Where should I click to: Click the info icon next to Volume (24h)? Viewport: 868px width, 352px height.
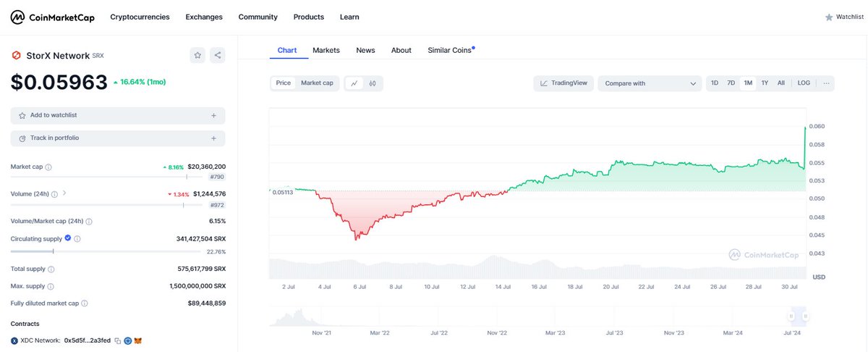pyautogui.click(x=56, y=194)
